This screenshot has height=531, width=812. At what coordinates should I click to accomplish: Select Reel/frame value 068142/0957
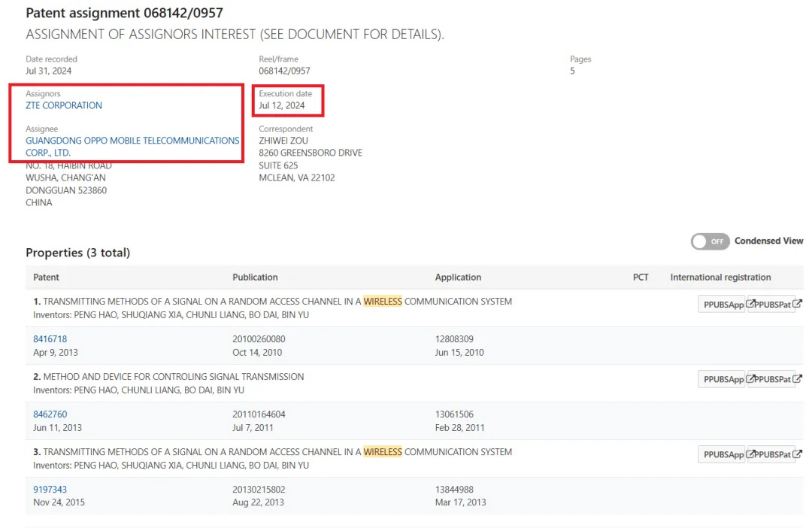(284, 71)
